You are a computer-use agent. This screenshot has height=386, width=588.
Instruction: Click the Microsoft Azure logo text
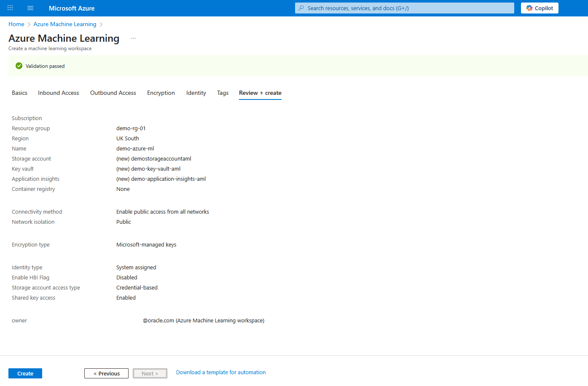coord(72,8)
